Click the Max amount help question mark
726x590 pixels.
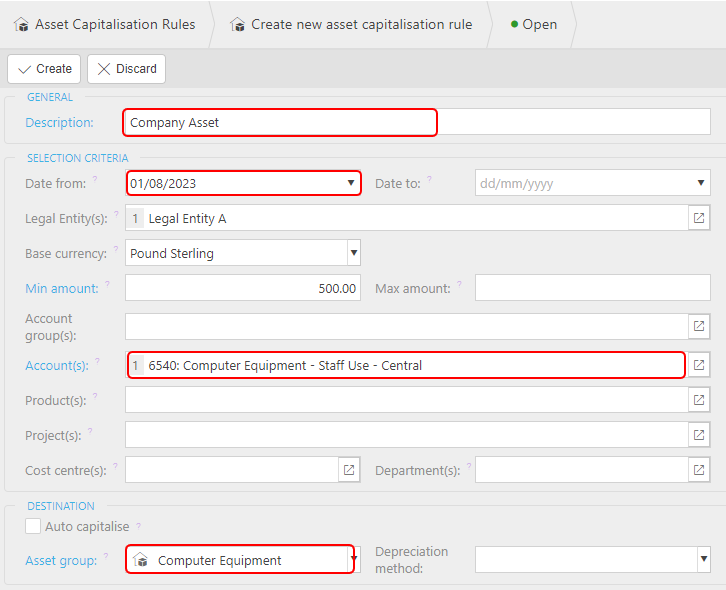pyautogui.click(x=459, y=283)
